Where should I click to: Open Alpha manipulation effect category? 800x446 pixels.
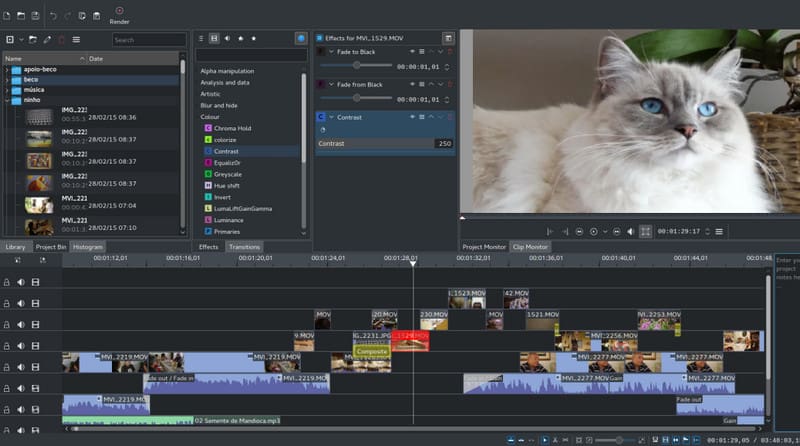pyautogui.click(x=227, y=71)
